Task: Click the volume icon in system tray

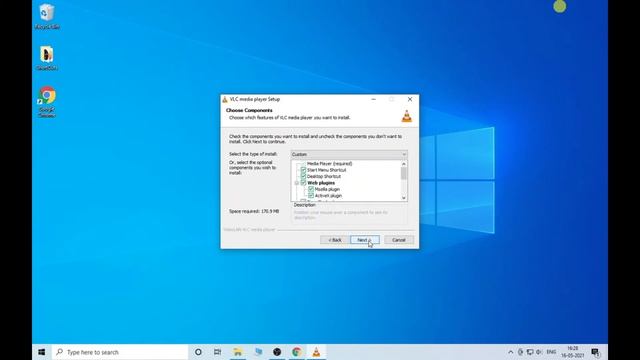Action: (539, 352)
